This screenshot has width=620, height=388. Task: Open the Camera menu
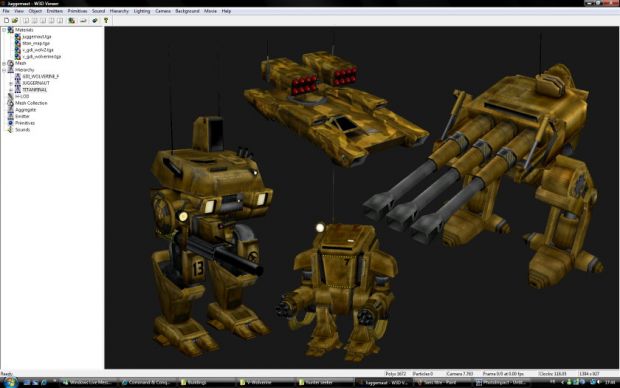pyautogui.click(x=163, y=11)
